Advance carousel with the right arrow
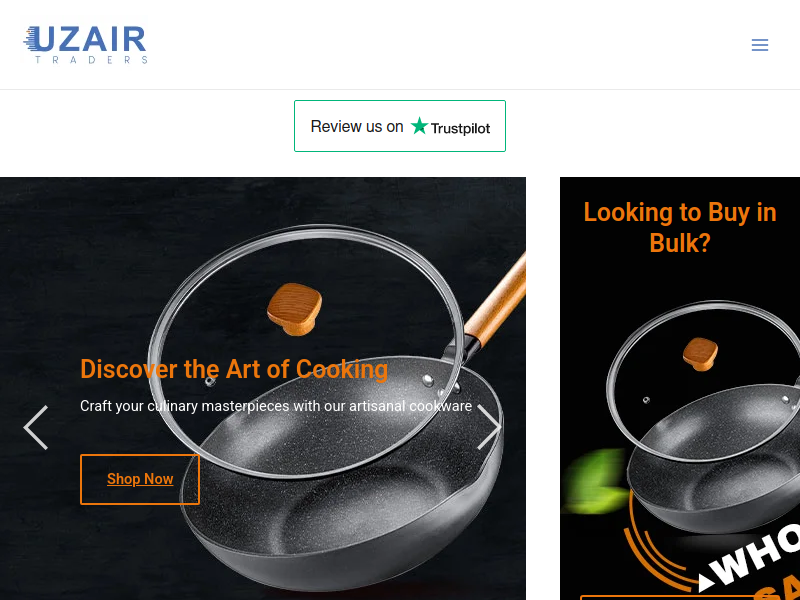800x600 pixels. (489, 428)
